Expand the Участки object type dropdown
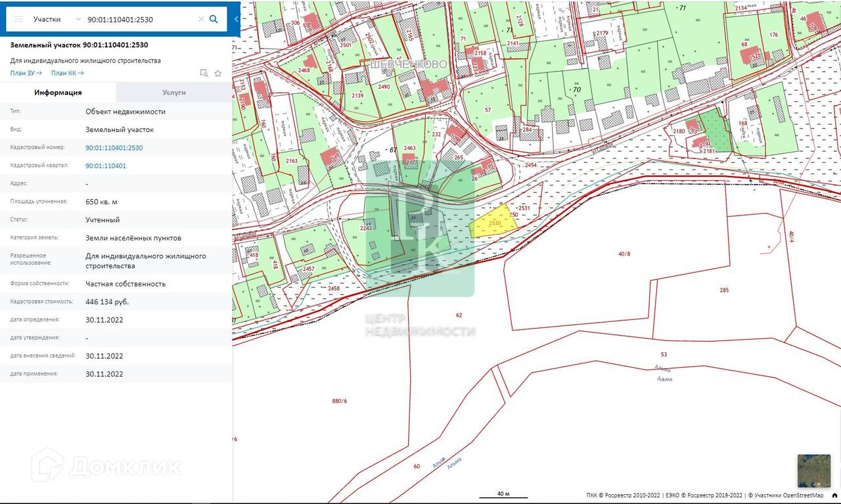Image resolution: width=841 pixels, height=504 pixels. pyautogui.click(x=79, y=19)
